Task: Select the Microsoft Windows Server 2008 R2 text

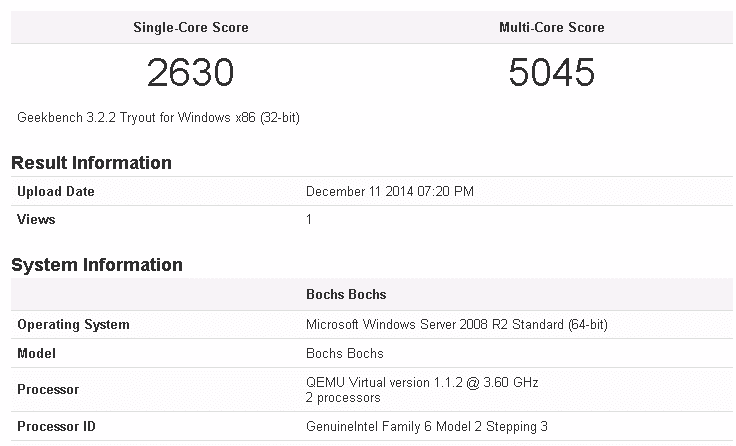Action: (x=456, y=325)
